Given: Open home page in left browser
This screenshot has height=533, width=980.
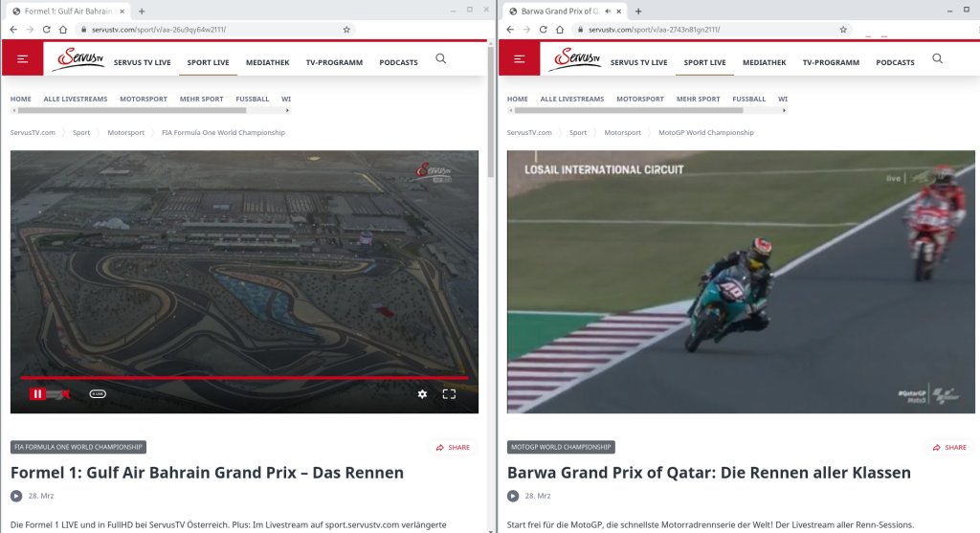Looking at the screenshot, I should (63, 30).
